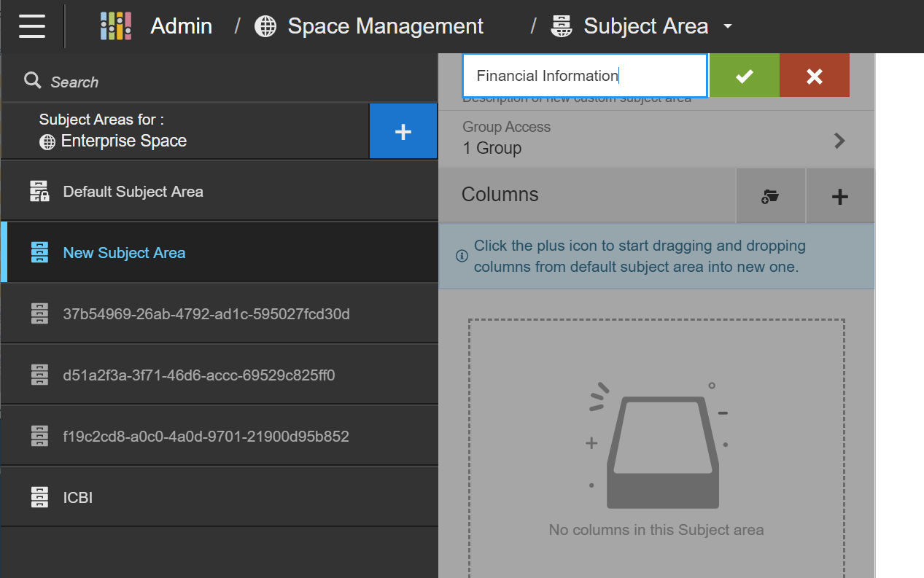
Task: Select New Subject Area item
Action: coord(124,253)
